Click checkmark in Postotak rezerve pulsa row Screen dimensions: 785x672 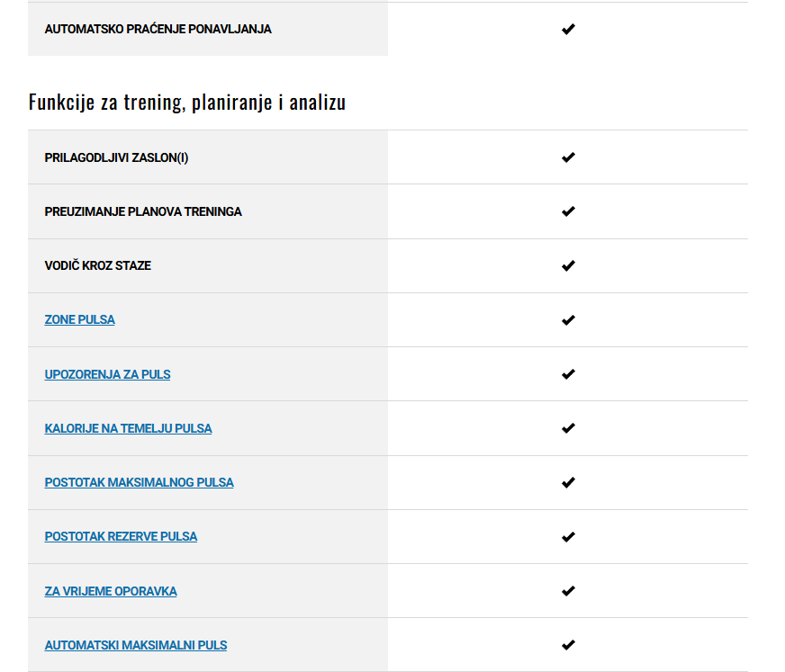[x=568, y=537]
